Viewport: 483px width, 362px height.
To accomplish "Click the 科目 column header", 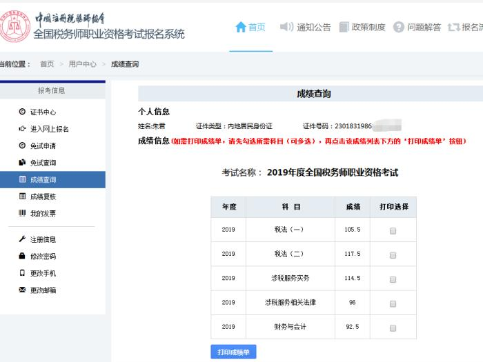I will [x=290, y=207].
